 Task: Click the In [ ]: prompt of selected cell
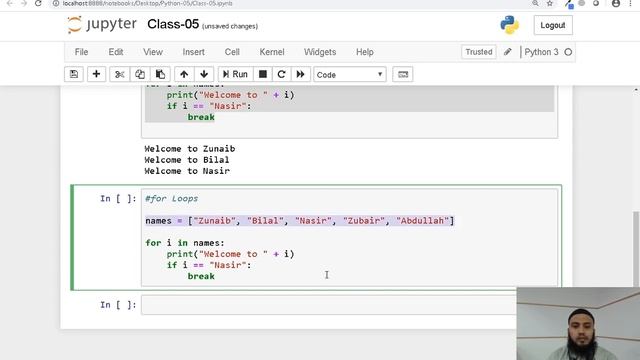point(118,199)
